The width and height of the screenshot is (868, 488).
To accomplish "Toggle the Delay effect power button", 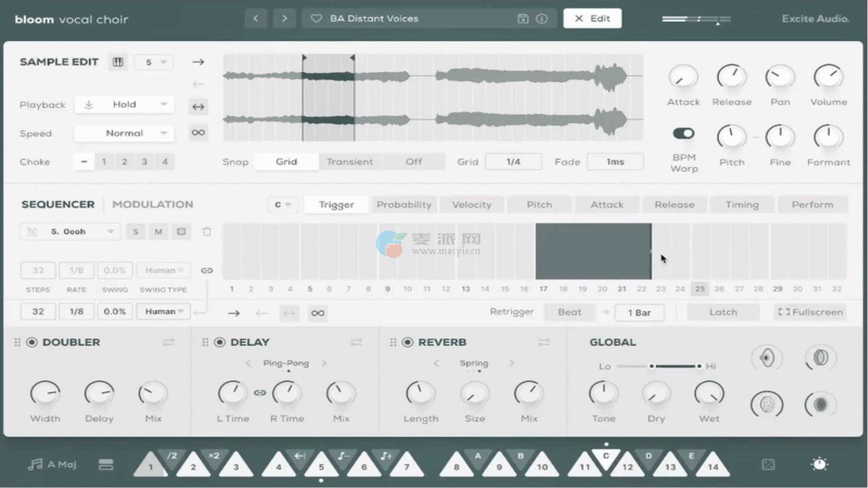I will tap(220, 342).
